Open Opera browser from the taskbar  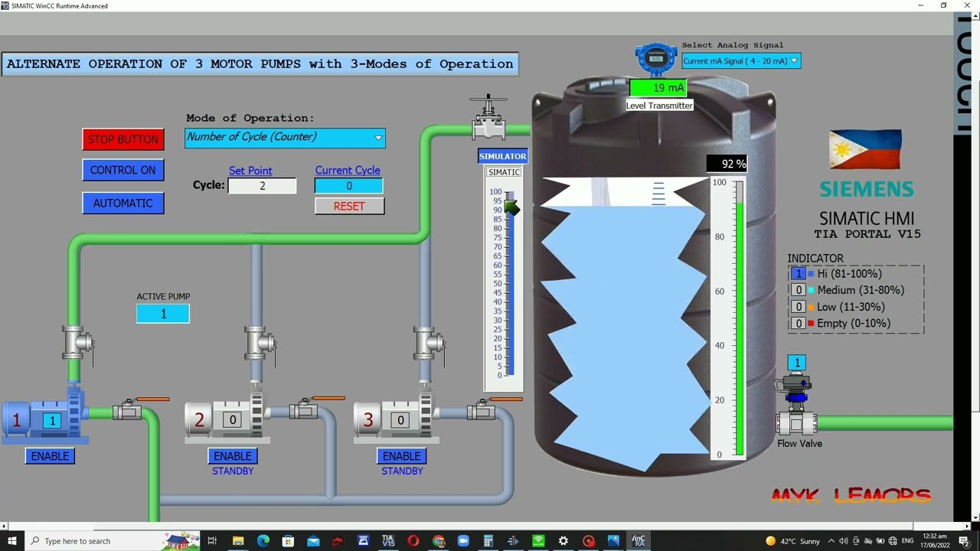click(x=413, y=541)
